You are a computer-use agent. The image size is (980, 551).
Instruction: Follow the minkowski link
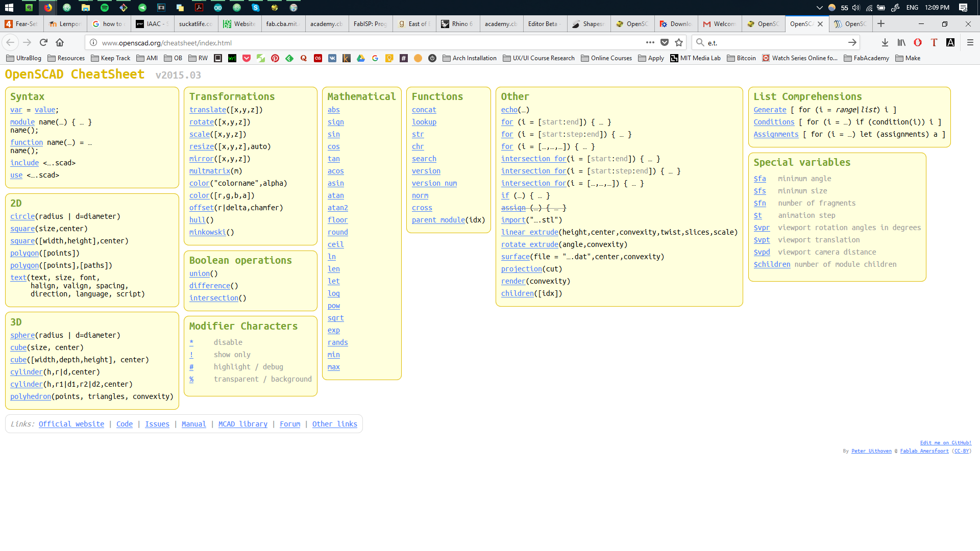tap(208, 232)
